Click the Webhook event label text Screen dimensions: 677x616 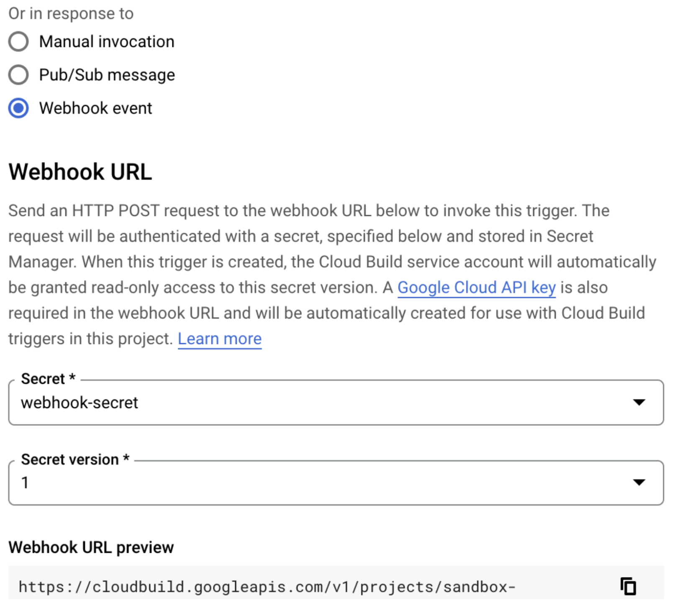pyautogui.click(x=95, y=108)
